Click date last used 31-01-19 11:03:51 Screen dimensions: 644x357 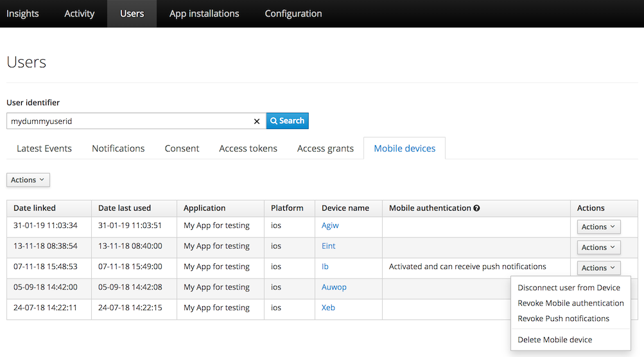(x=130, y=225)
